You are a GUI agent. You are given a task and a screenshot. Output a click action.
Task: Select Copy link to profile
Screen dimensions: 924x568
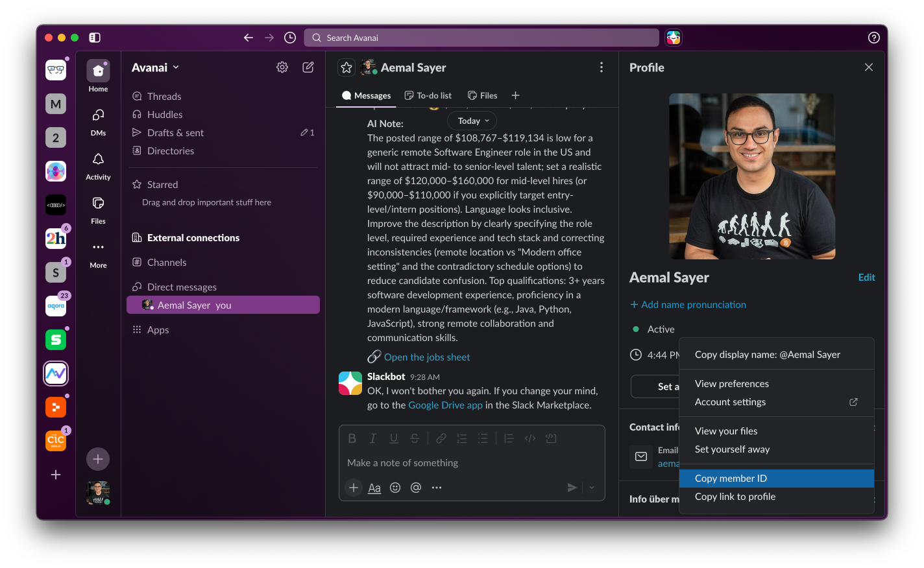point(777,497)
